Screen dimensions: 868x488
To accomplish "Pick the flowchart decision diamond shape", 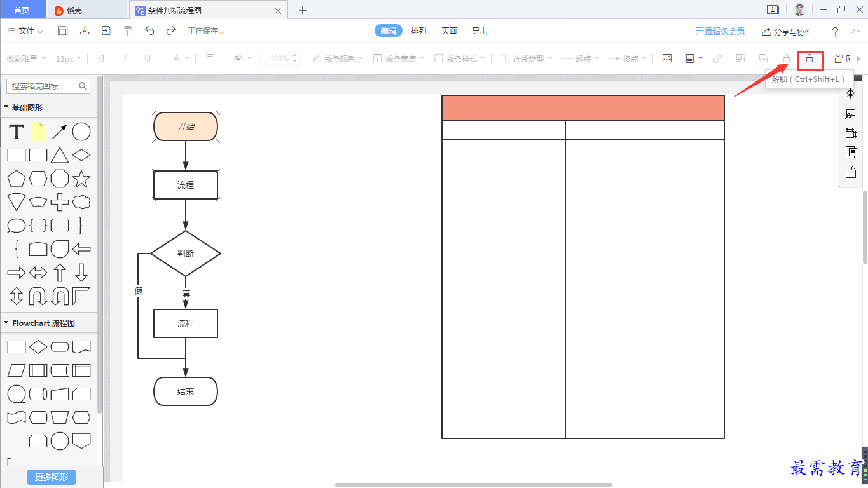I will [38, 347].
